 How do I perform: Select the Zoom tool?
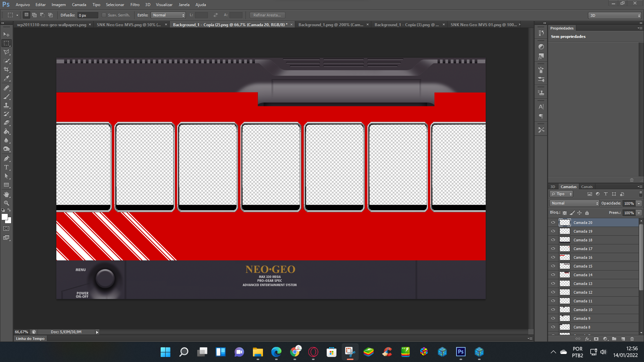(x=6, y=203)
